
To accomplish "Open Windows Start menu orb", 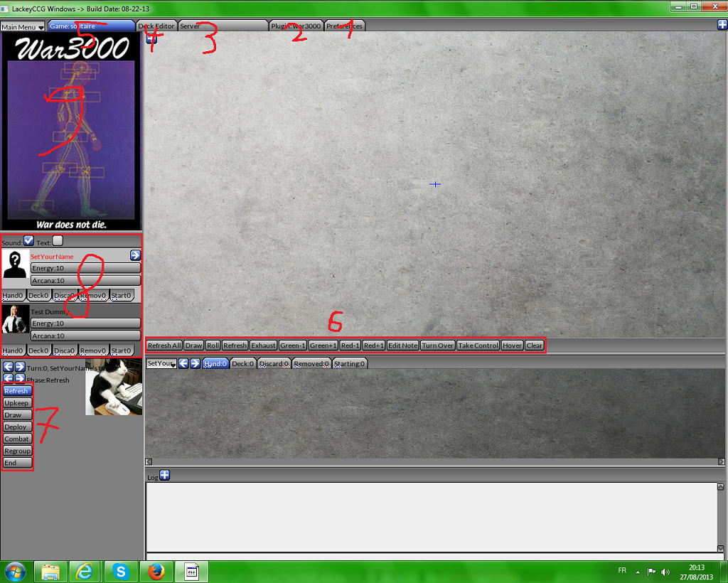I will pos(16,572).
